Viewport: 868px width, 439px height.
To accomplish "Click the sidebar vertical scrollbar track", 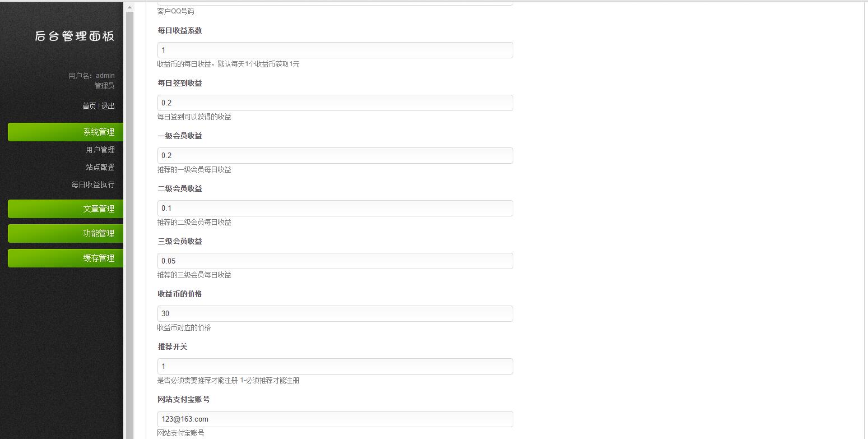I will coord(129,224).
